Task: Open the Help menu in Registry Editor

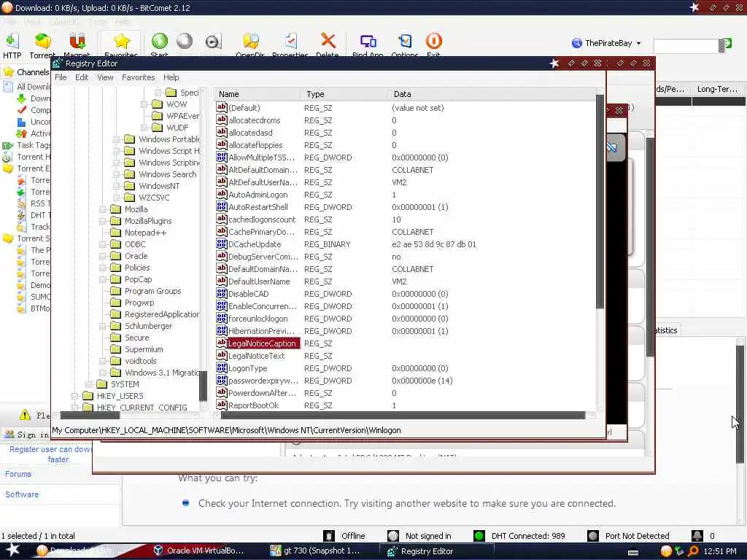Action: 171,77
